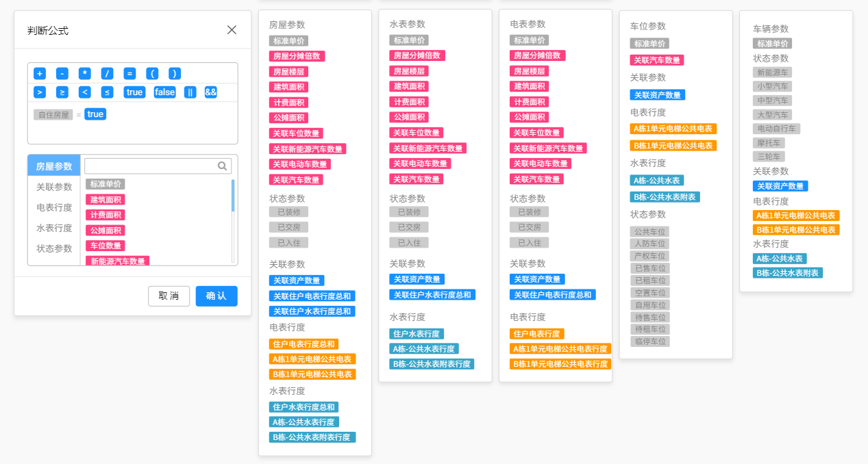Open the 水表行度 tab in the dialog

pos(54,228)
